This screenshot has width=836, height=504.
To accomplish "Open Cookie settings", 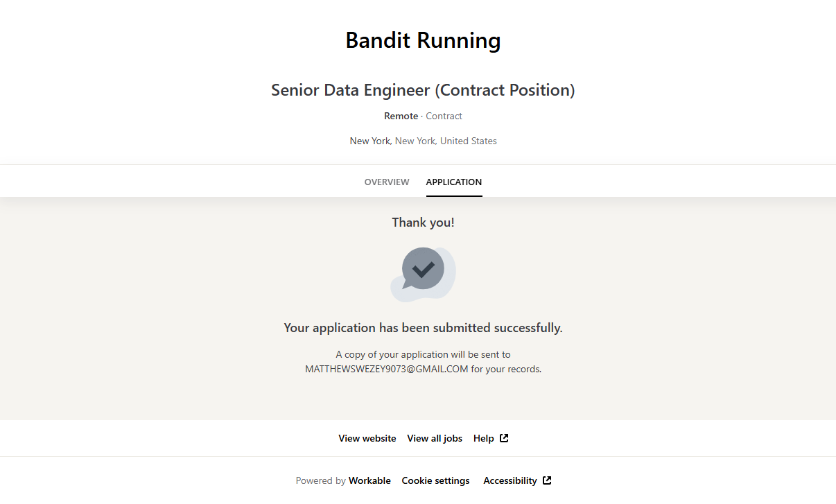I will point(435,480).
